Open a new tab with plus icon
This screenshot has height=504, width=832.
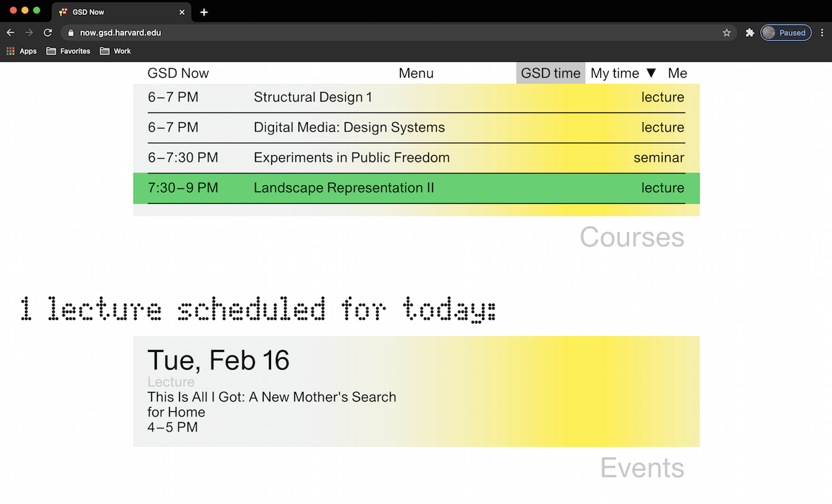point(204,12)
